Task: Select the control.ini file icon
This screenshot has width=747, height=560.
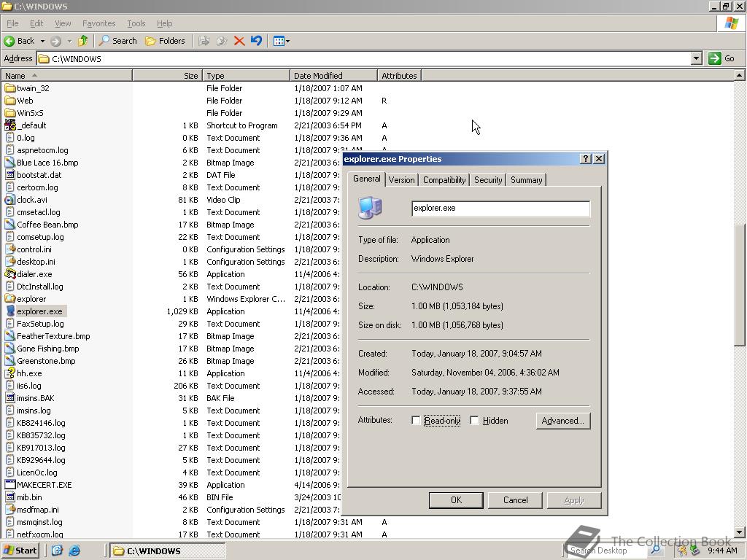Action: pos(10,249)
